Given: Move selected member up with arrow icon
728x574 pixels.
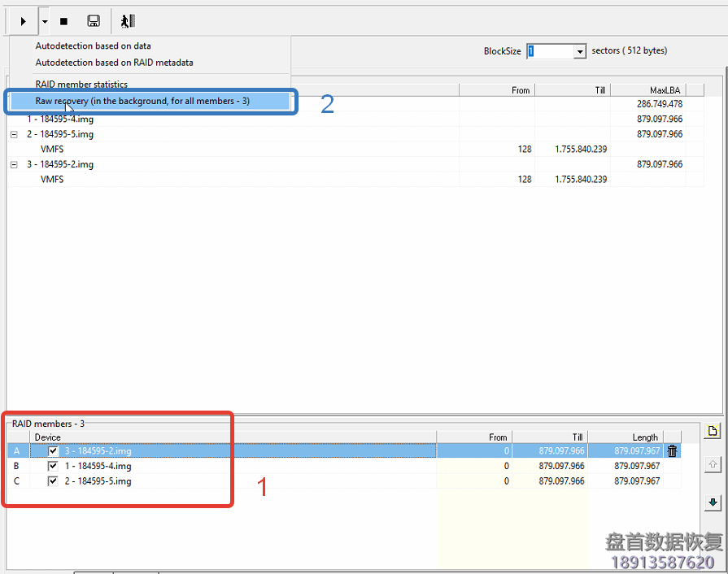Looking at the screenshot, I should tap(713, 463).
